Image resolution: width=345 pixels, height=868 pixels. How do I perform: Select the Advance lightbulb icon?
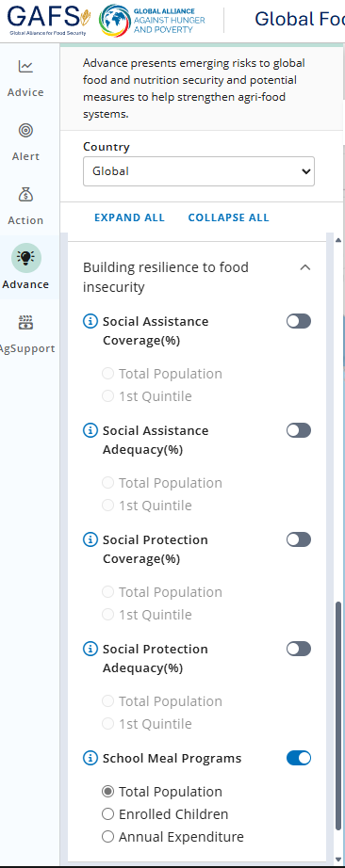coord(26,258)
